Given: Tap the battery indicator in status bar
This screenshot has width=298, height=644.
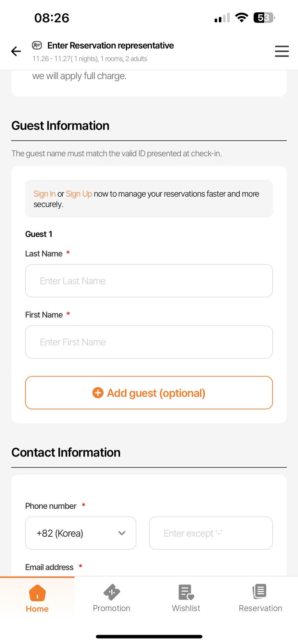Looking at the screenshot, I should click(264, 18).
